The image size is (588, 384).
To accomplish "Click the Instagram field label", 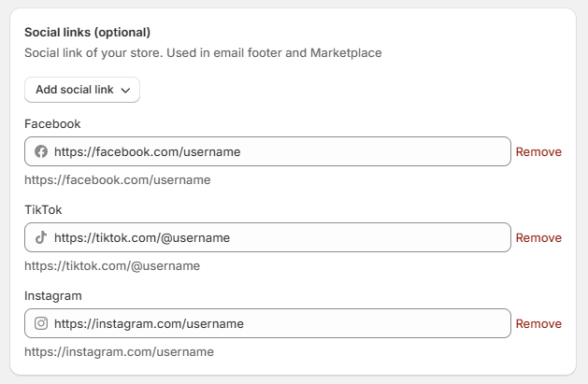I will coord(53,295).
